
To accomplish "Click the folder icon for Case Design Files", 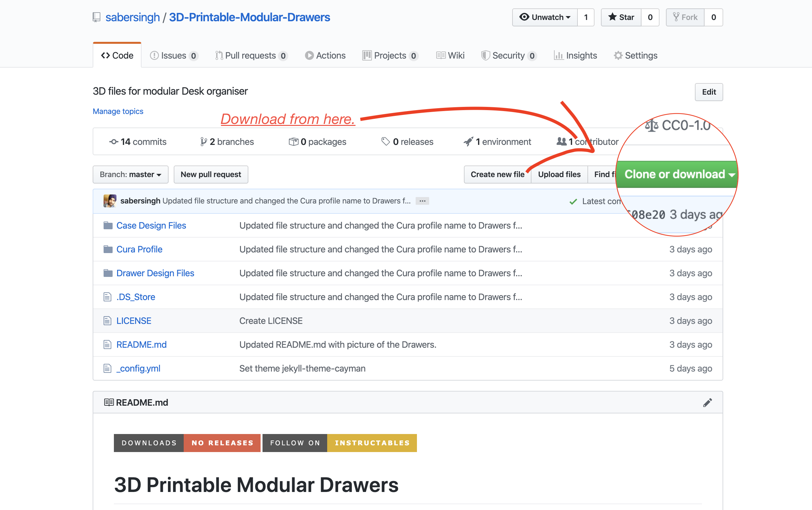I will pyautogui.click(x=108, y=225).
